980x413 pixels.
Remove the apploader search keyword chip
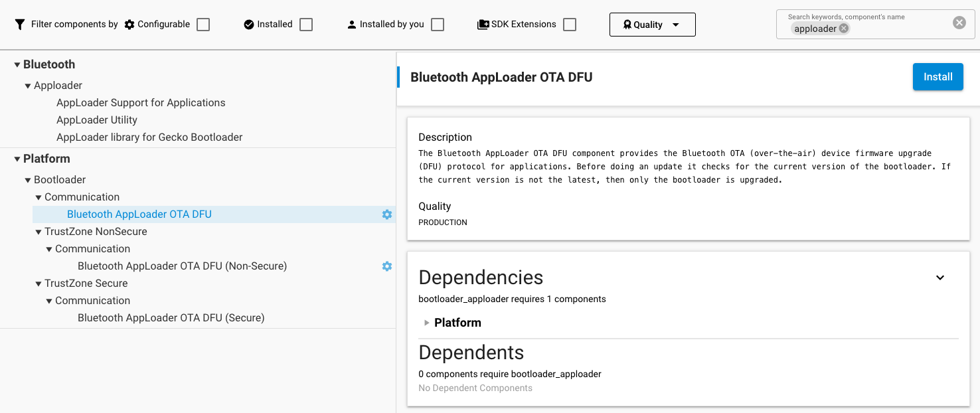coord(843,29)
